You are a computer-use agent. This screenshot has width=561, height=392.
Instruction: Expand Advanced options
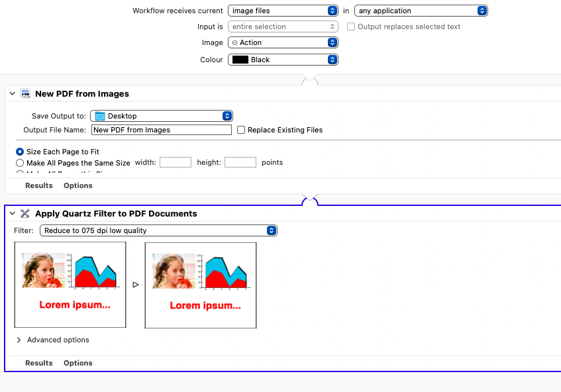coord(19,340)
